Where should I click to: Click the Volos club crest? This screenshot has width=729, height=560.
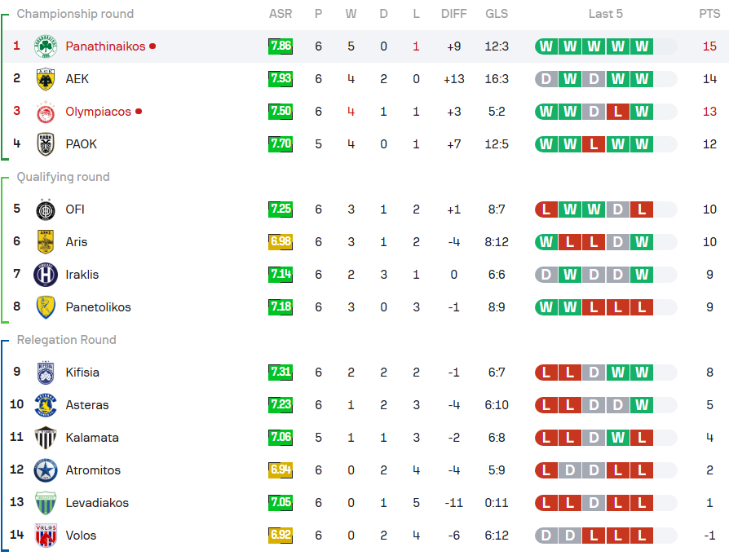pos(46,536)
